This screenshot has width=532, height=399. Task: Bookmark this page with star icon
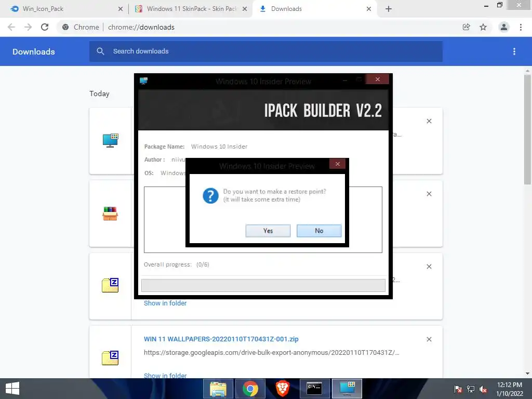(483, 27)
